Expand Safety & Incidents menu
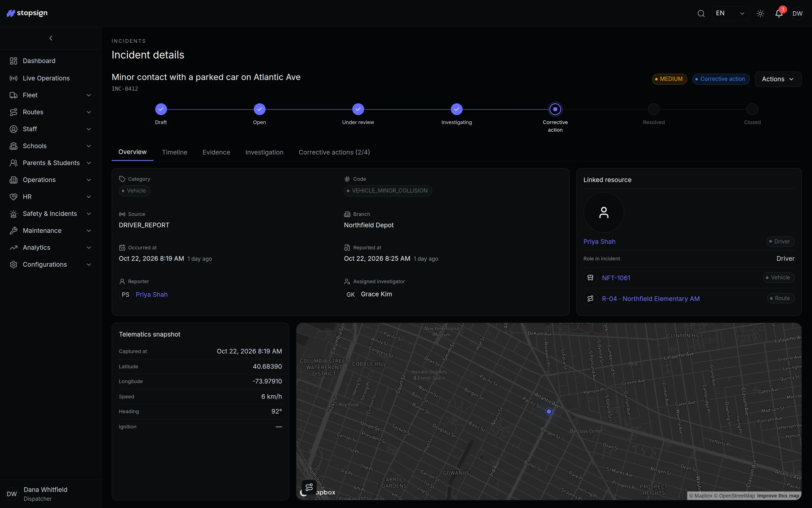 [51, 214]
